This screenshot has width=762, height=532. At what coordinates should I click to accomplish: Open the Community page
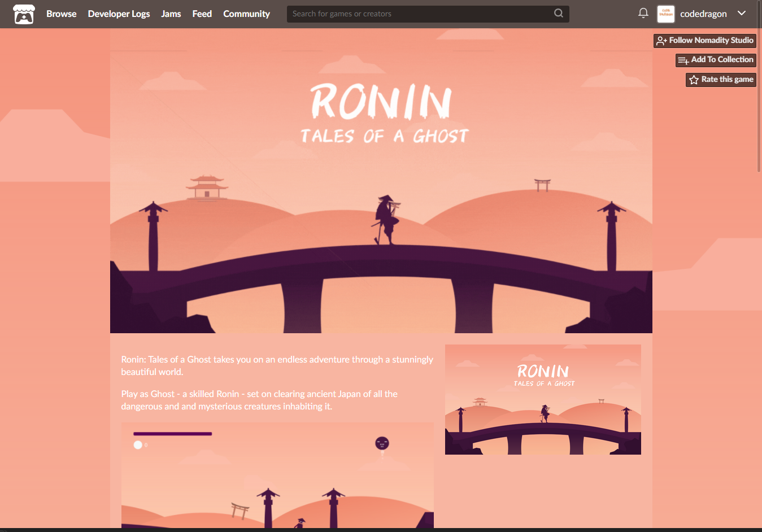246,14
